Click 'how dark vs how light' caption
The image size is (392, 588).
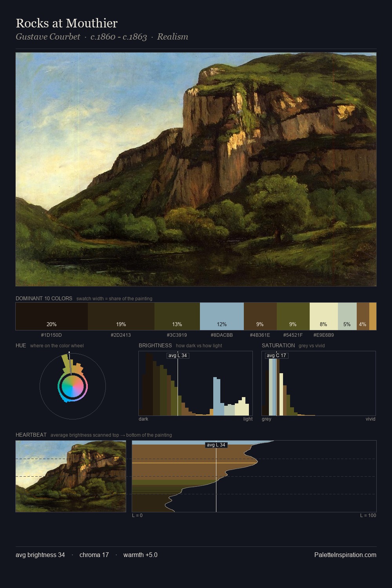(199, 346)
